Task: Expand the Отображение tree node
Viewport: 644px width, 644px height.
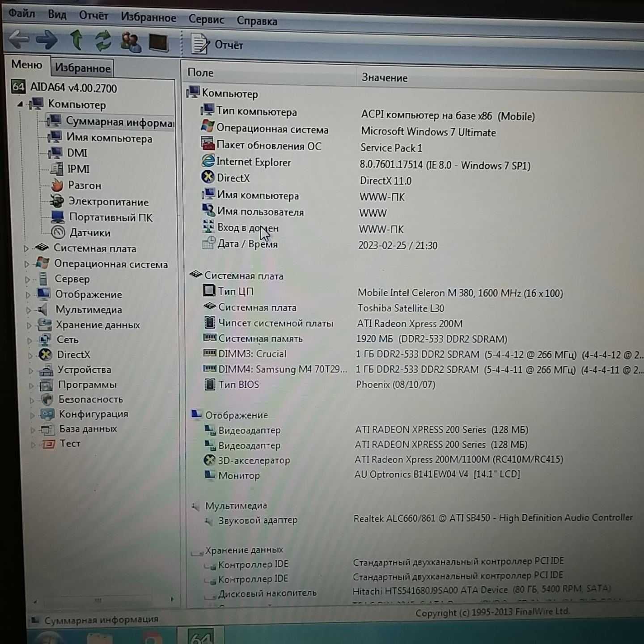Action: [x=28, y=295]
